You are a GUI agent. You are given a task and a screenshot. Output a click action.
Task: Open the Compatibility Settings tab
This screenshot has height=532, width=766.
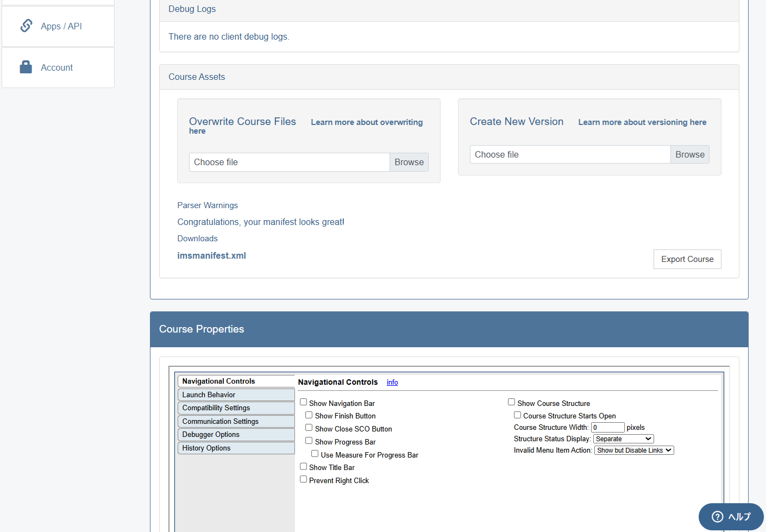236,408
